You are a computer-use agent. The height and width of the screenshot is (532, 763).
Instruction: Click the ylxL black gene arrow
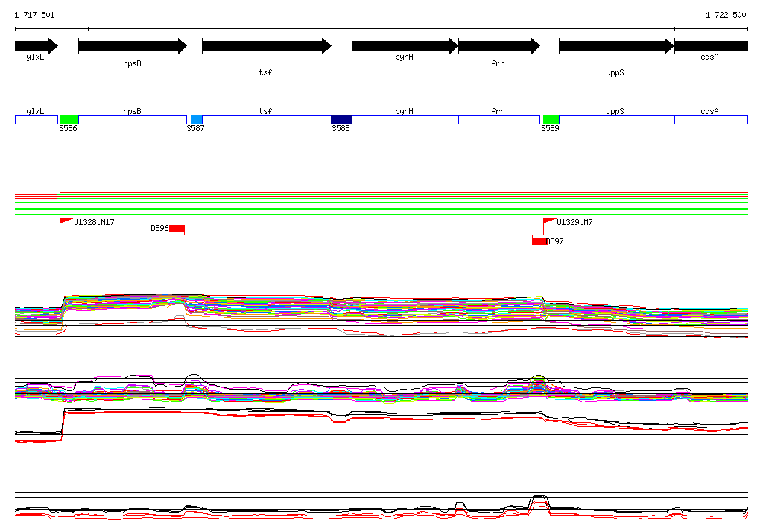(x=37, y=46)
